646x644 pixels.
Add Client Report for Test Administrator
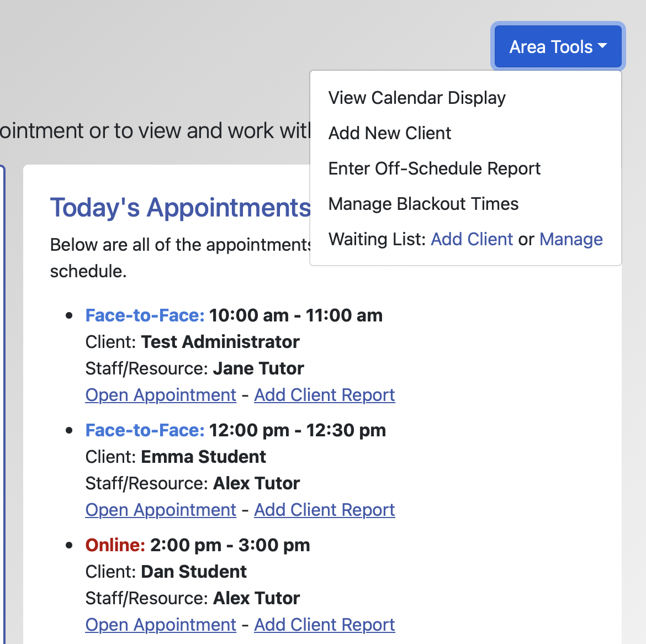[x=325, y=395]
